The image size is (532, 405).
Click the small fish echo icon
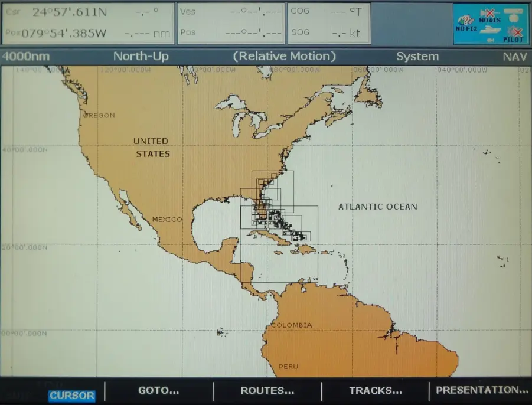point(490,40)
